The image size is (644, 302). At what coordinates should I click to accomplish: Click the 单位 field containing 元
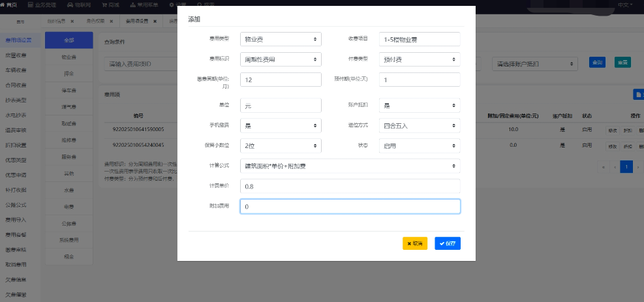click(x=281, y=105)
